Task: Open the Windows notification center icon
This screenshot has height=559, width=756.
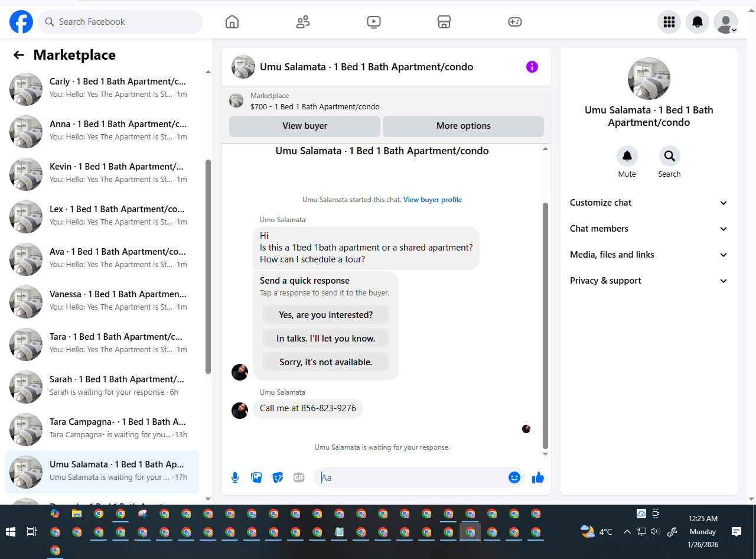Action: (x=737, y=532)
